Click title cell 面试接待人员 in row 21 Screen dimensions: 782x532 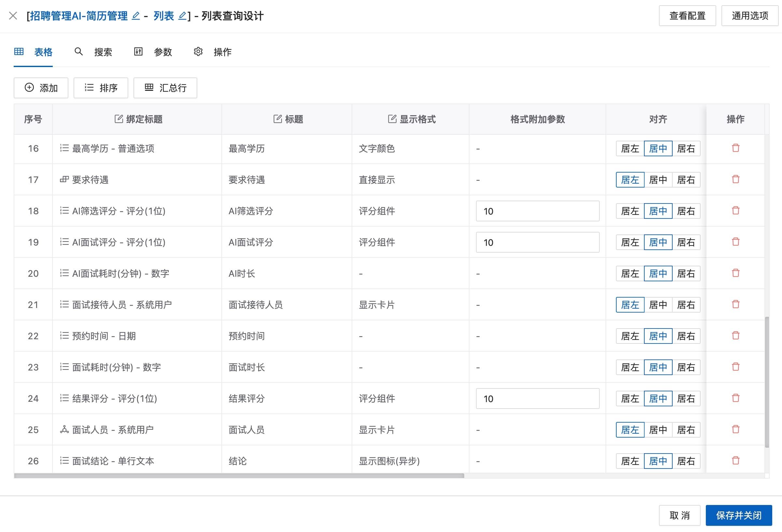(x=255, y=305)
